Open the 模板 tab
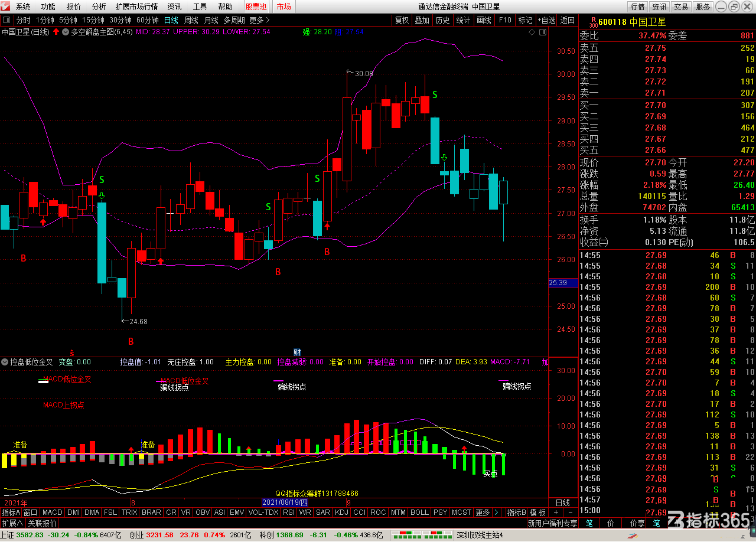This screenshot has width=756, height=542. (x=537, y=512)
